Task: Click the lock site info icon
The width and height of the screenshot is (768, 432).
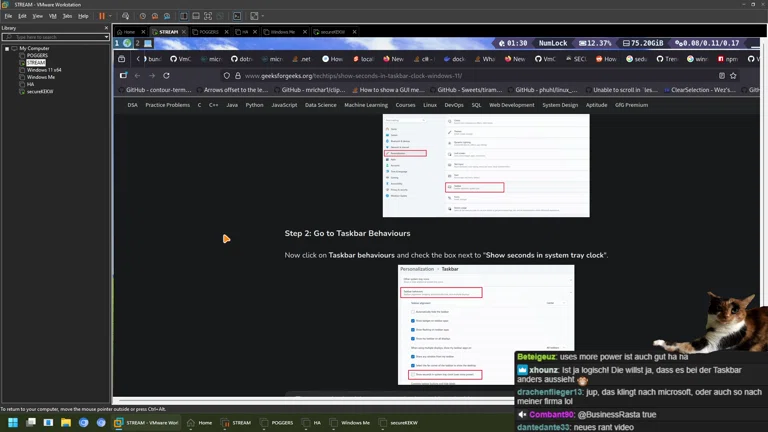Action: point(238,76)
